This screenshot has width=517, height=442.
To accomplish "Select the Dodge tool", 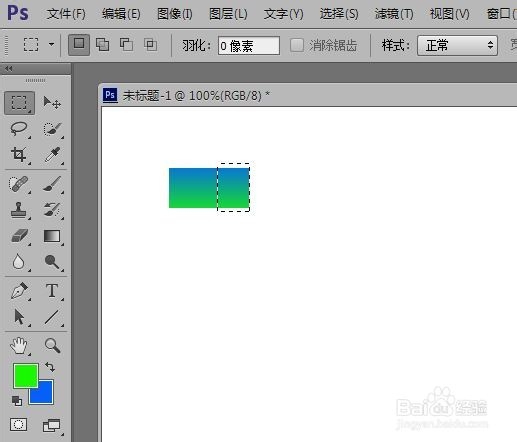I will 52,262.
